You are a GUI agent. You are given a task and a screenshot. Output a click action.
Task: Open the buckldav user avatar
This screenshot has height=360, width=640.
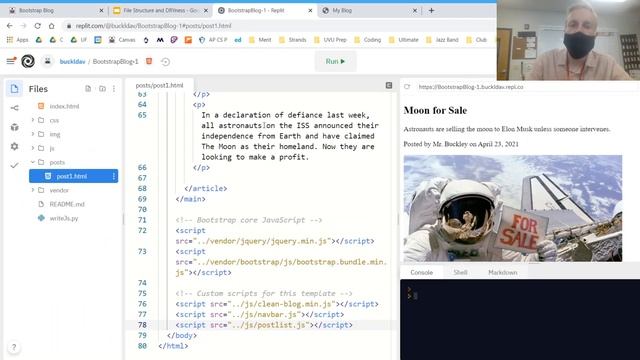click(x=47, y=61)
